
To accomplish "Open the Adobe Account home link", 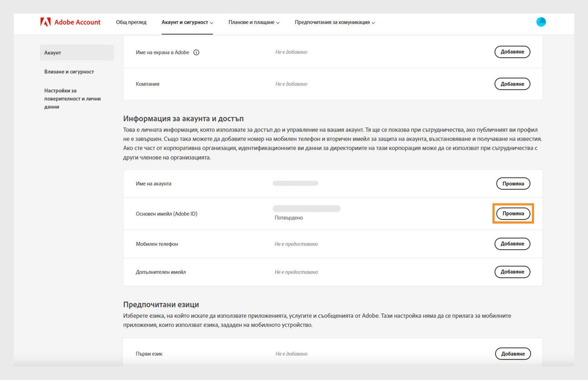I will [77, 22].
